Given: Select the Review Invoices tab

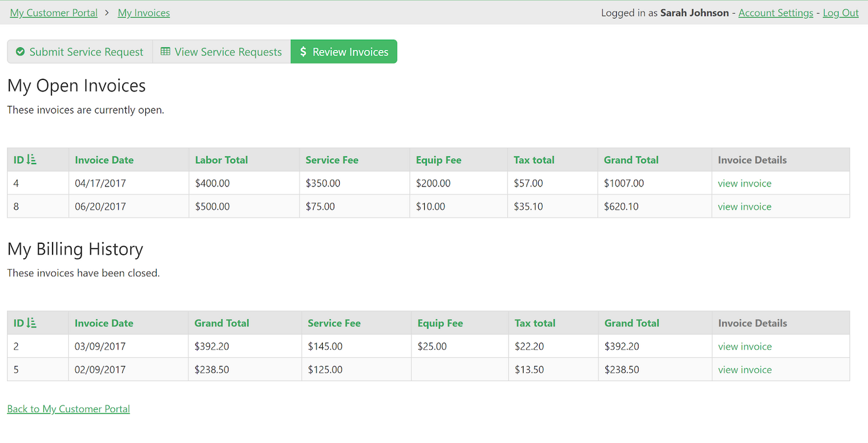Looking at the screenshot, I should click(x=344, y=52).
